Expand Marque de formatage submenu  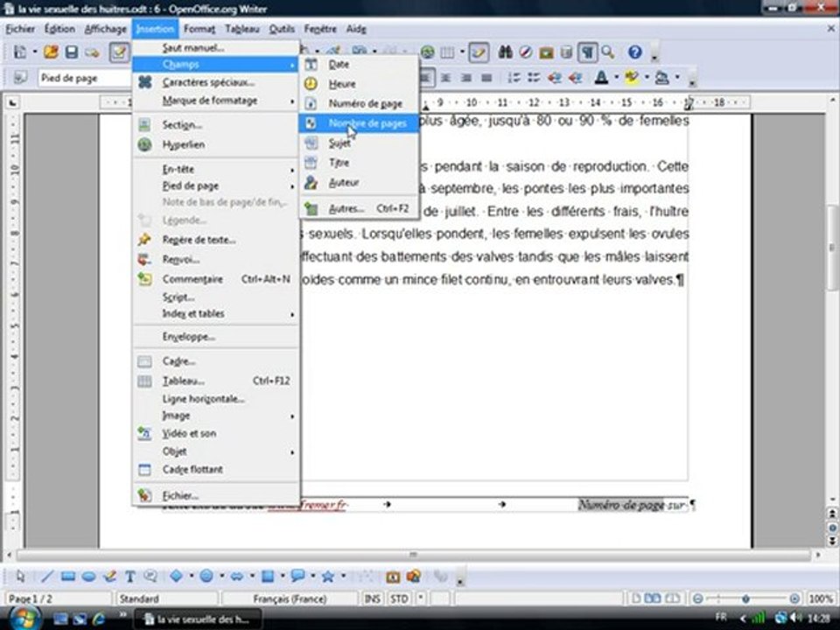pyautogui.click(x=215, y=101)
